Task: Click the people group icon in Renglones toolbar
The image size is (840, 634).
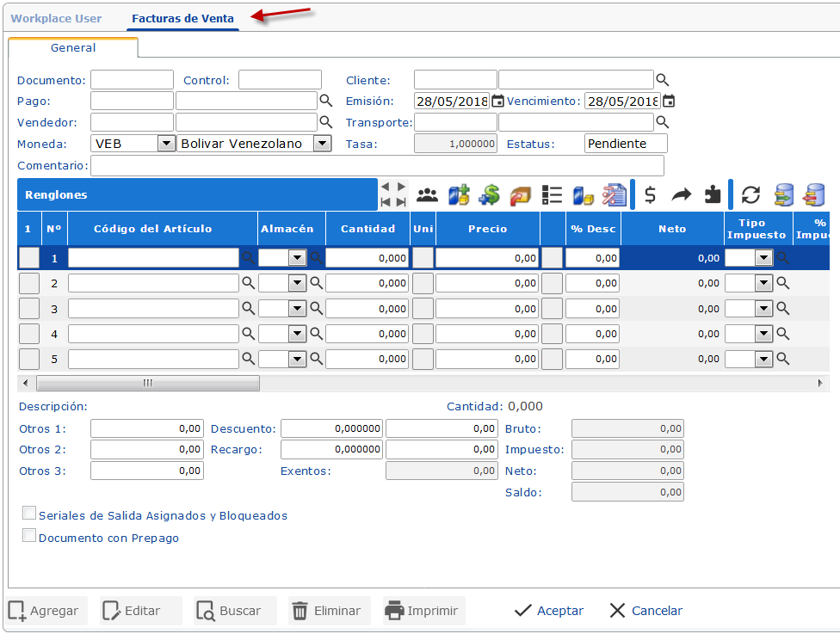Action: pos(428,195)
